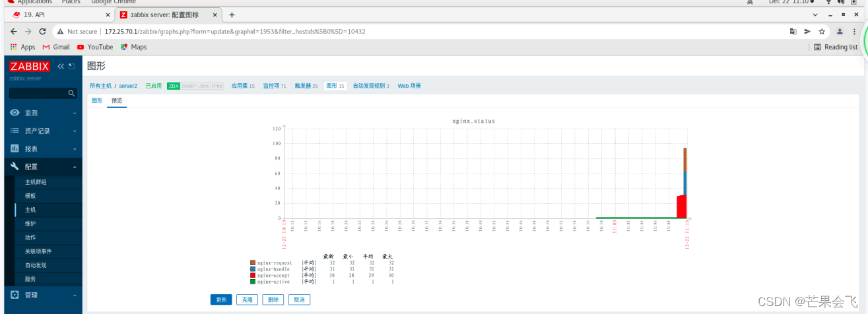
Task: Open 图形 graphs link in host navigation
Action: coord(332,86)
